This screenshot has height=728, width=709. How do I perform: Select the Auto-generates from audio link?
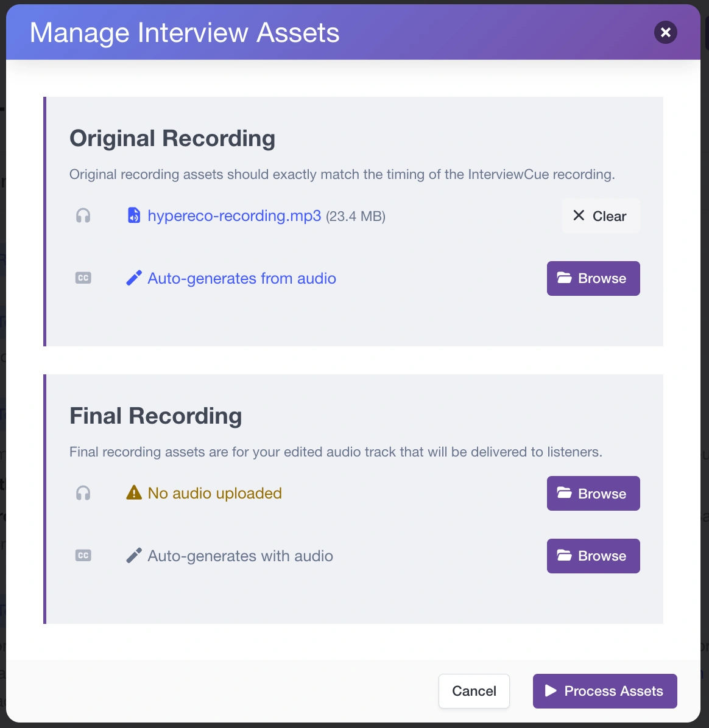click(242, 278)
